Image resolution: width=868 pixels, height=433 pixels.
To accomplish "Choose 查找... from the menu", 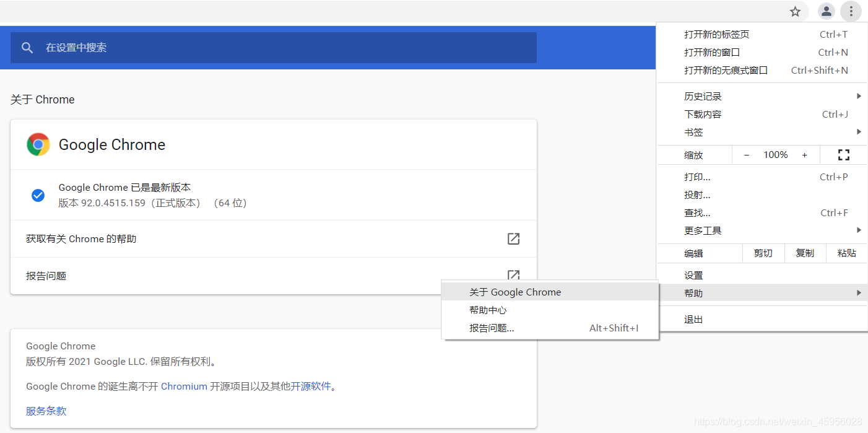I will [762, 213].
